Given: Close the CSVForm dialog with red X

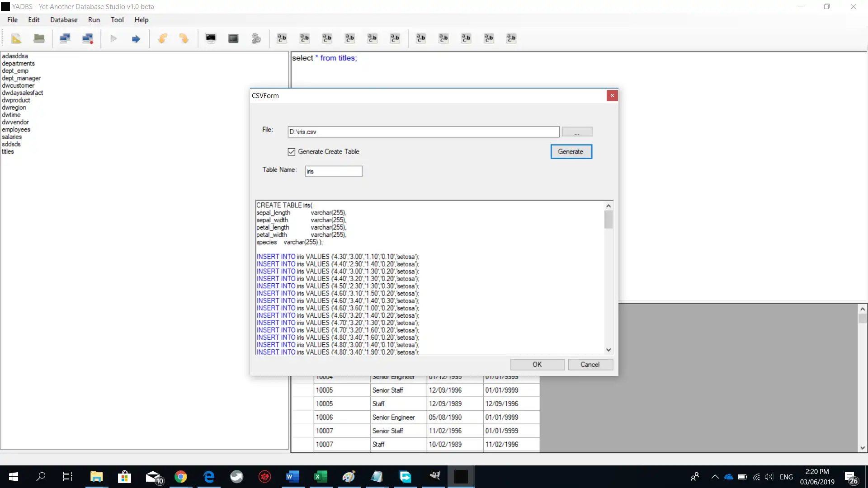Looking at the screenshot, I should [x=612, y=95].
